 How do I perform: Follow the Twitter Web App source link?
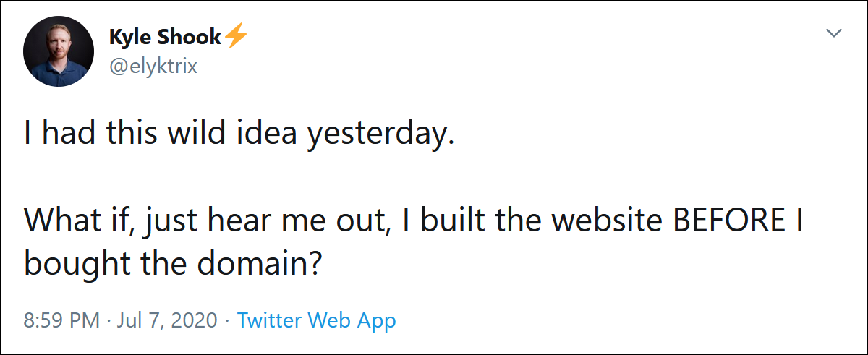[317, 320]
